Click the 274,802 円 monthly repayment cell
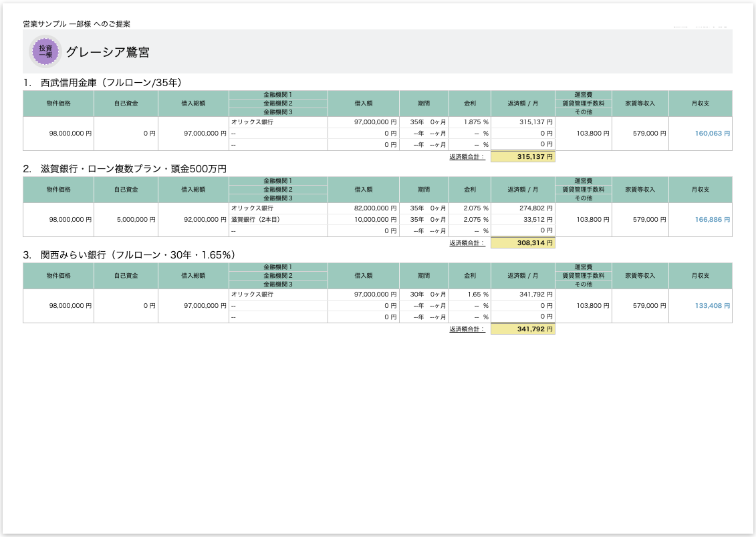This screenshot has width=756, height=537. tap(523, 208)
